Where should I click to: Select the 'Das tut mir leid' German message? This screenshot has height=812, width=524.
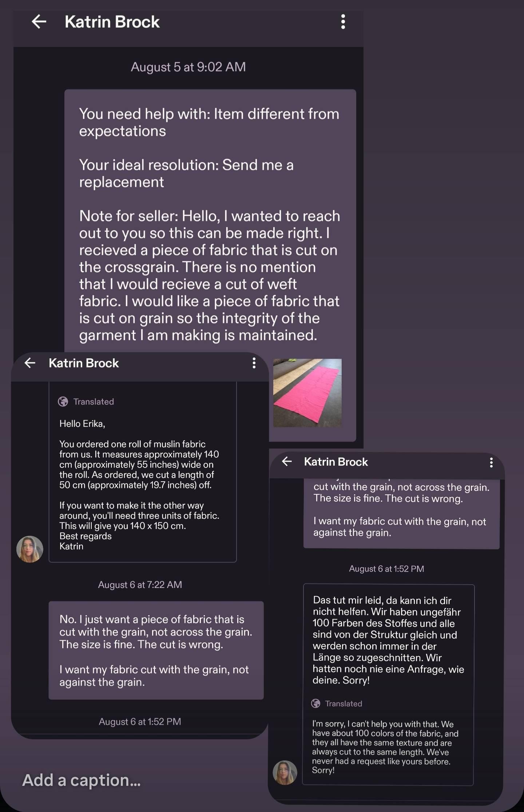pos(389,640)
